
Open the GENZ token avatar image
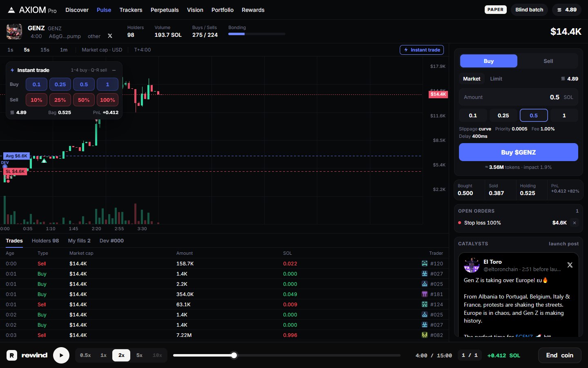click(x=14, y=31)
